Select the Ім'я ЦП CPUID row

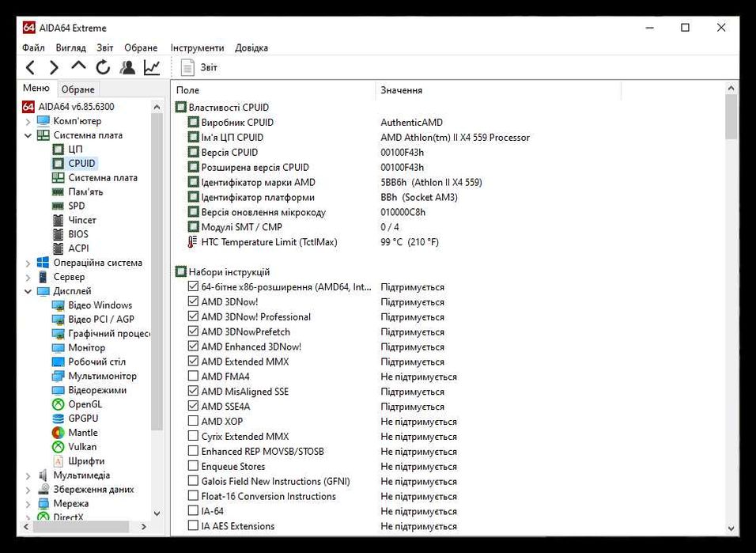pyautogui.click(x=232, y=137)
